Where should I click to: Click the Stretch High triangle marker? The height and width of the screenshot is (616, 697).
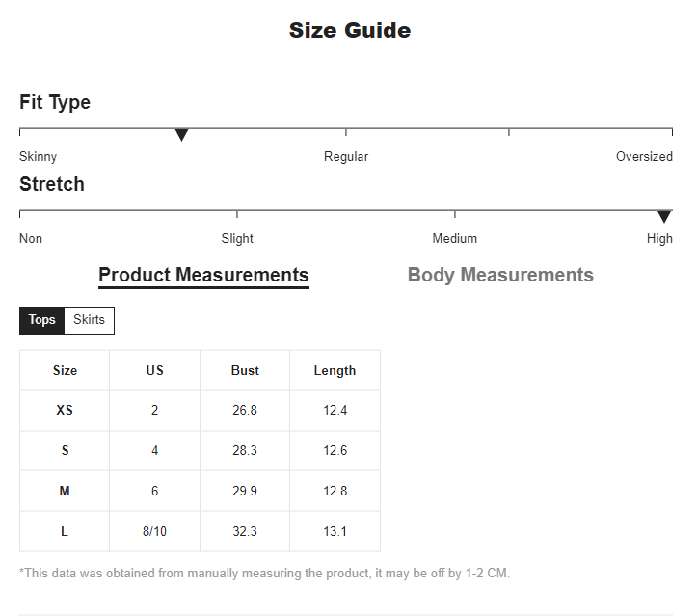[x=664, y=217]
